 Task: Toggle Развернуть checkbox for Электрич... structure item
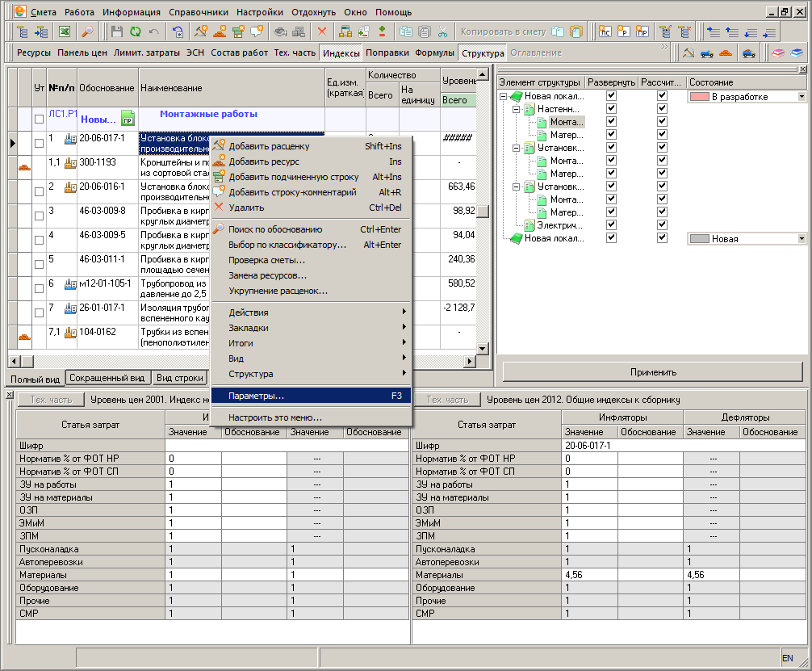point(611,224)
